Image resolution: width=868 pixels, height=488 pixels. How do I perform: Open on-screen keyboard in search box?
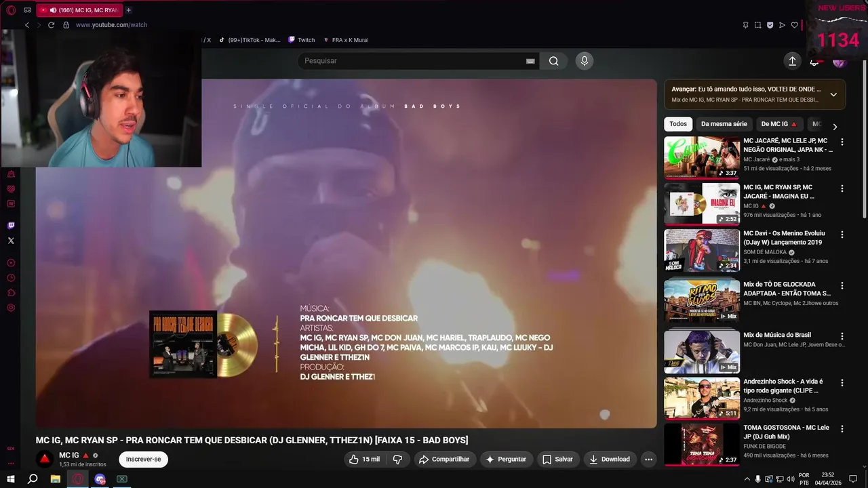pos(530,61)
